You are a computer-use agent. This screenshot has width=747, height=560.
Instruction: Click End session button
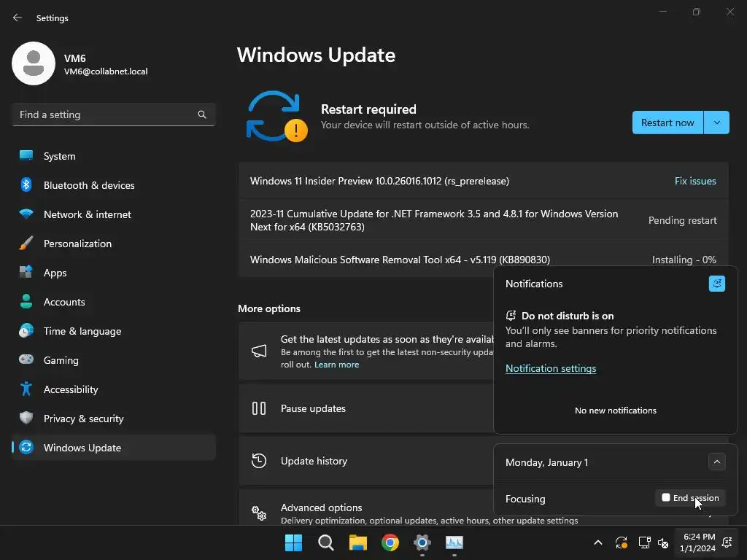(690, 498)
